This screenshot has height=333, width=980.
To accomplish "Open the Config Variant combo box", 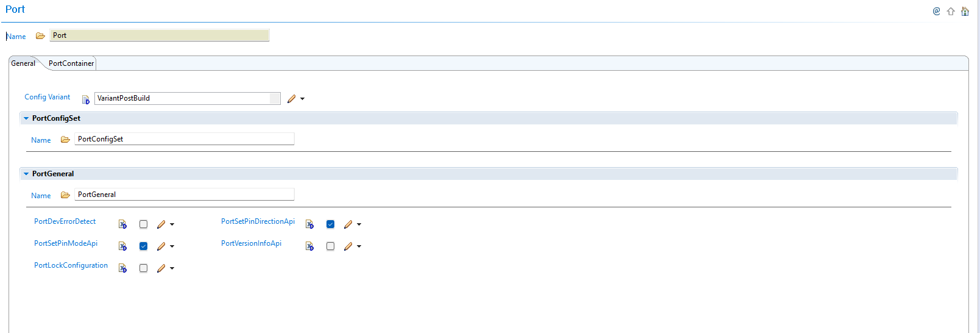I will [x=275, y=98].
